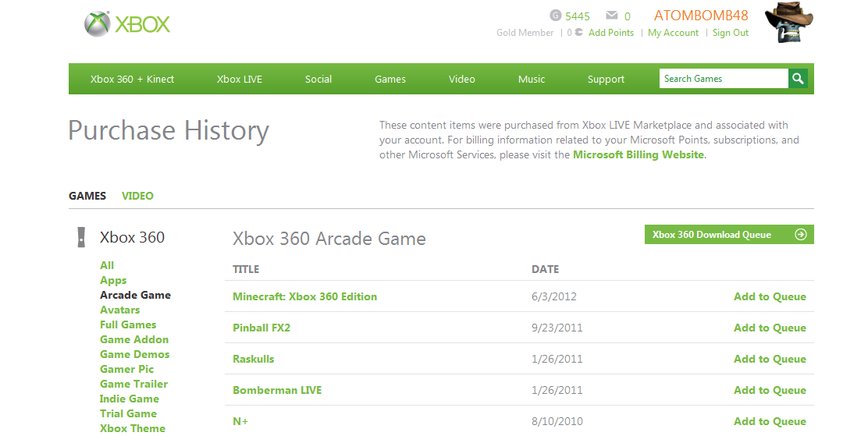Viewport: 868px width, 436px height.
Task: Click the green search magnifier button
Action: point(798,79)
